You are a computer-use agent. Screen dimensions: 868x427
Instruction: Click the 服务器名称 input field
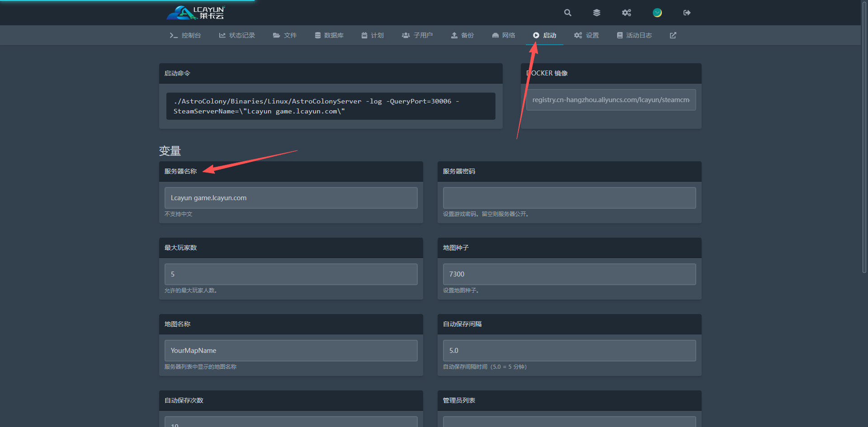point(291,198)
